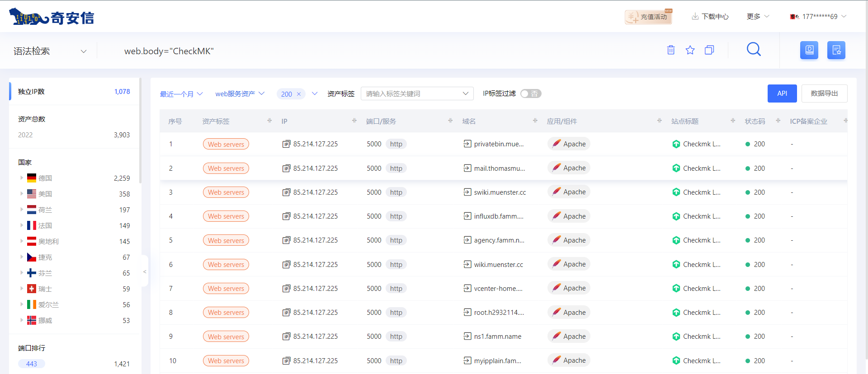Click the API button

(782, 93)
